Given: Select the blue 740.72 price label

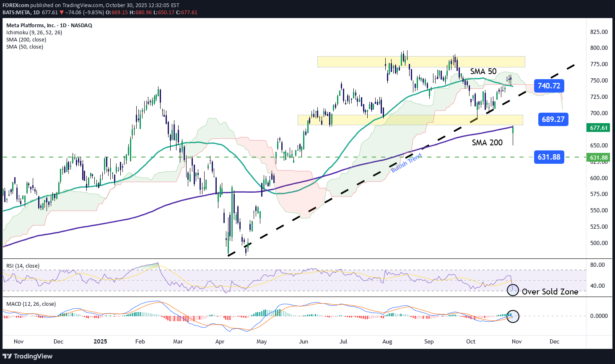Looking at the screenshot, I should pyautogui.click(x=549, y=86).
